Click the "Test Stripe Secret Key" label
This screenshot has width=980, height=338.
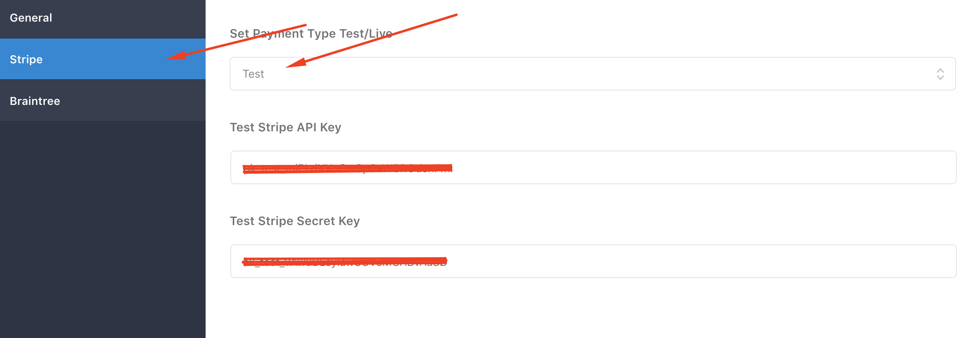pos(295,221)
